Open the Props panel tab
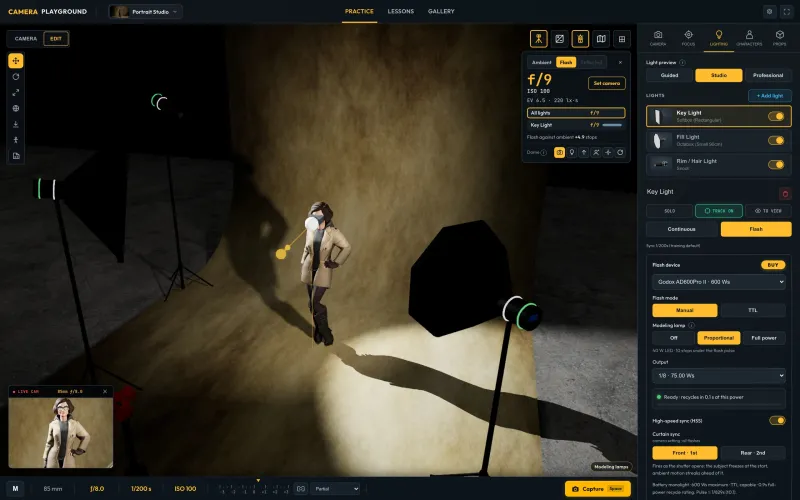 780,38
